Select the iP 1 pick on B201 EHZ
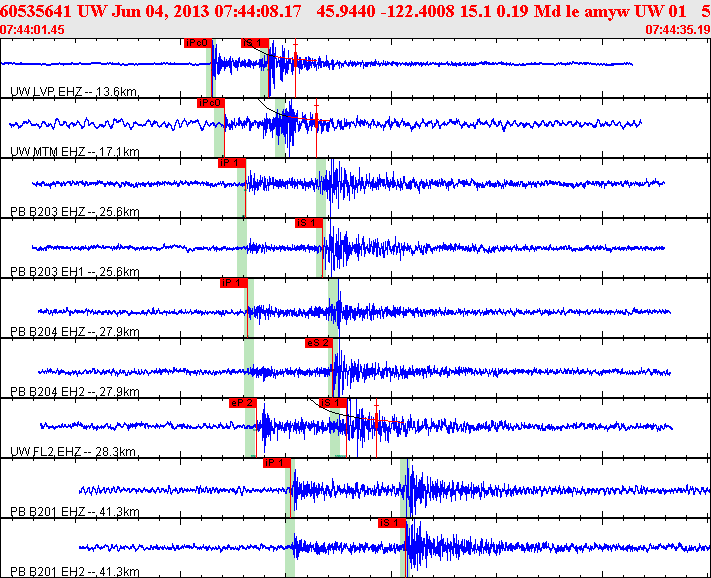711x578 pixels. pos(277,463)
